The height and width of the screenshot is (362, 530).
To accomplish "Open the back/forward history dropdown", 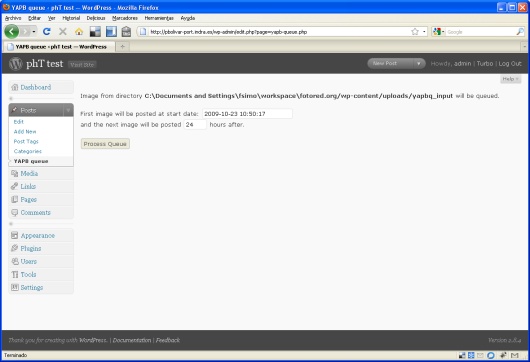I will pyautogui.click(x=34, y=32).
